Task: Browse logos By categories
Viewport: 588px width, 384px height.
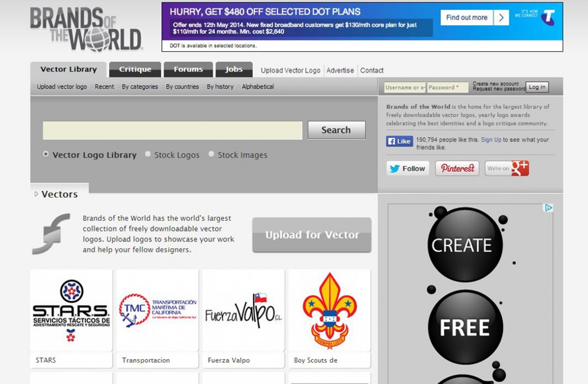Action: pyautogui.click(x=140, y=87)
